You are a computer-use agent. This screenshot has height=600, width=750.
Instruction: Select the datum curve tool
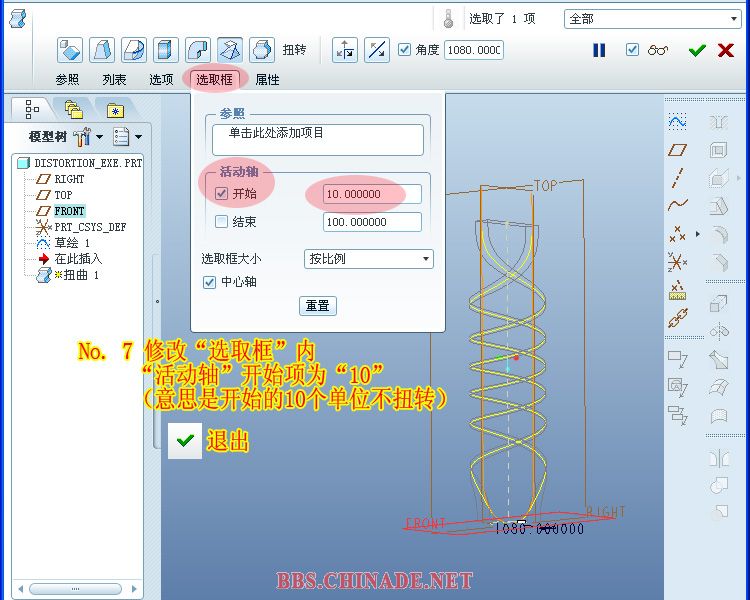pos(677,206)
